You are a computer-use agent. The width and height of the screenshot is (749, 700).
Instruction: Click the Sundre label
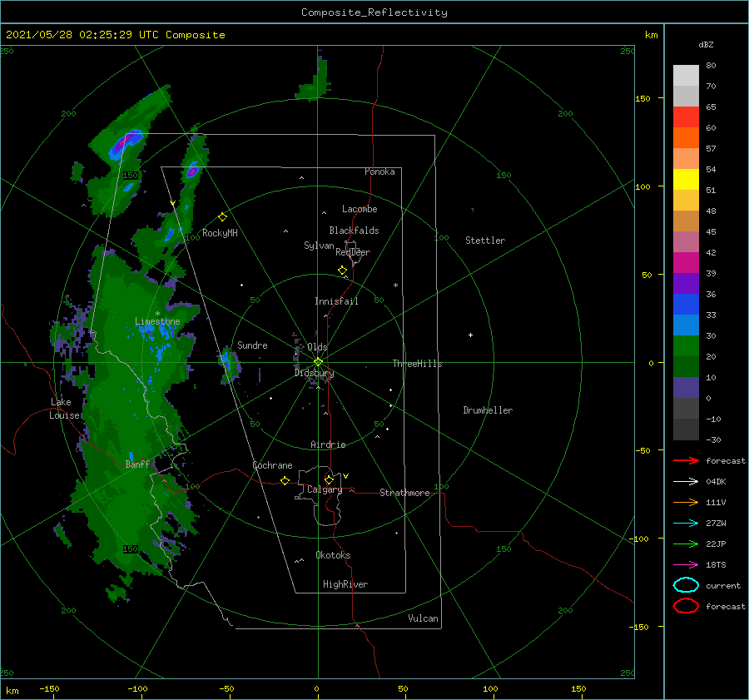tap(252, 345)
